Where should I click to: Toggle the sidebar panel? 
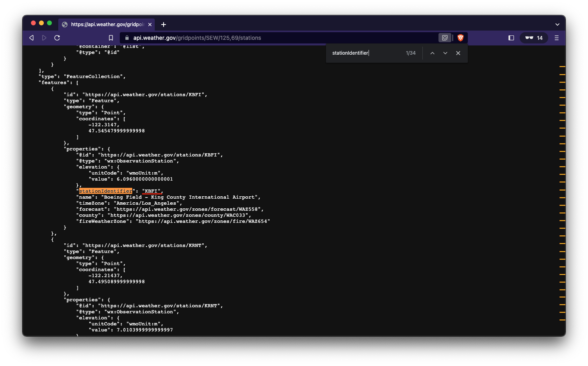tap(511, 38)
